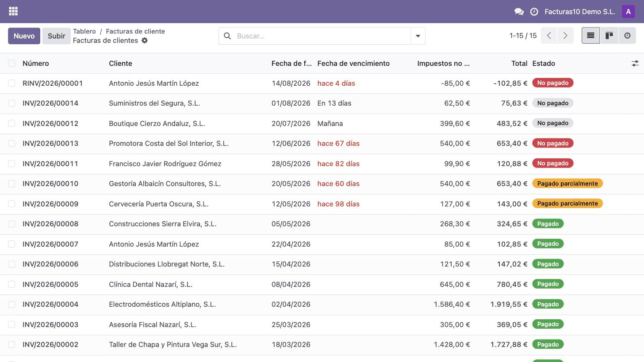Switch to activity view
The image size is (644, 362).
point(627,36)
